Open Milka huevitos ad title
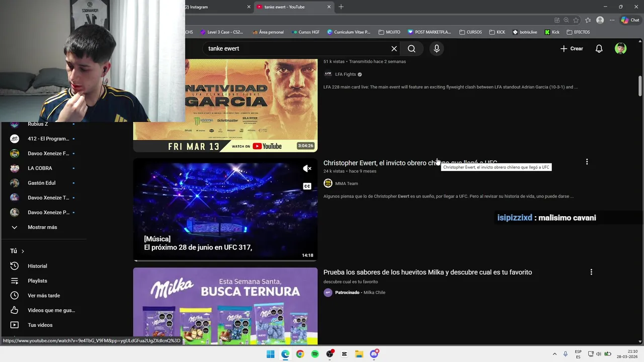The height and width of the screenshot is (362, 644). click(428, 272)
